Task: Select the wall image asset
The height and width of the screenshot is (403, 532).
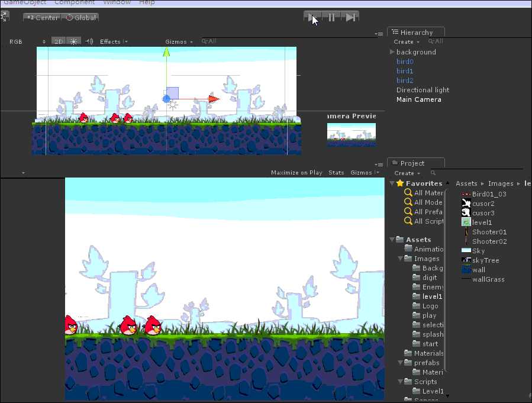Action: (x=473, y=270)
